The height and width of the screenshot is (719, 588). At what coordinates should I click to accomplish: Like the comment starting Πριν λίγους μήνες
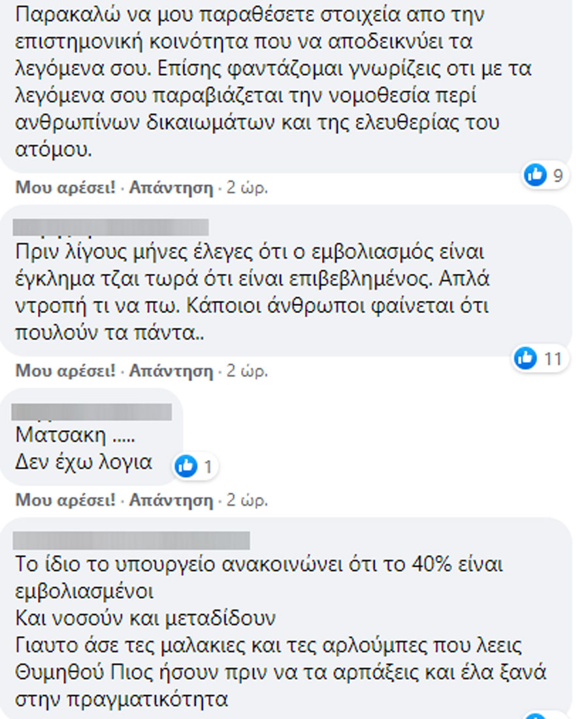coord(65,371)
